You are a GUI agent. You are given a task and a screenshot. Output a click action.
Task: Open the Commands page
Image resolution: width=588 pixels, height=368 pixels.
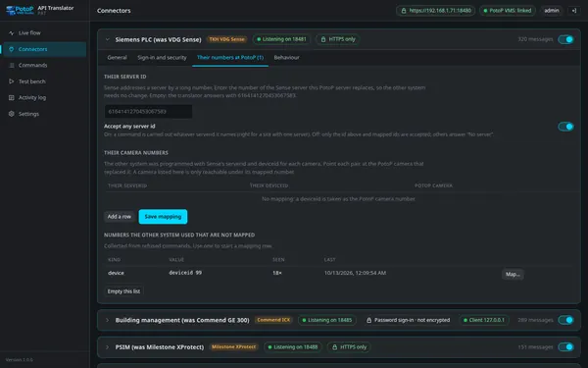coord(44,66)
